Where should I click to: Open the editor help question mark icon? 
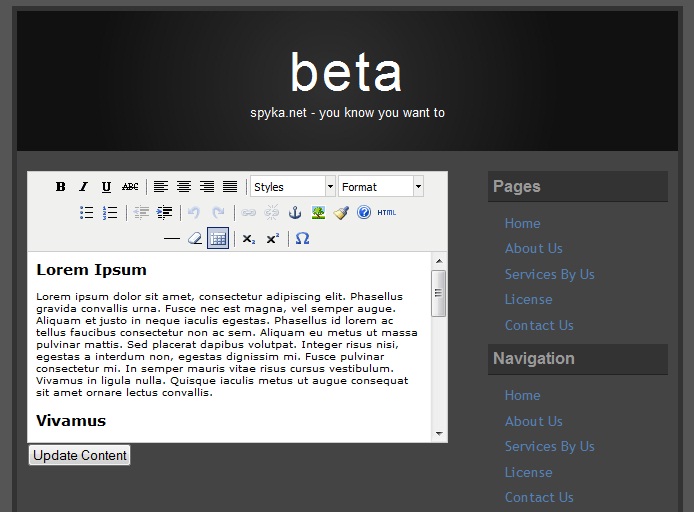[364, 213]
